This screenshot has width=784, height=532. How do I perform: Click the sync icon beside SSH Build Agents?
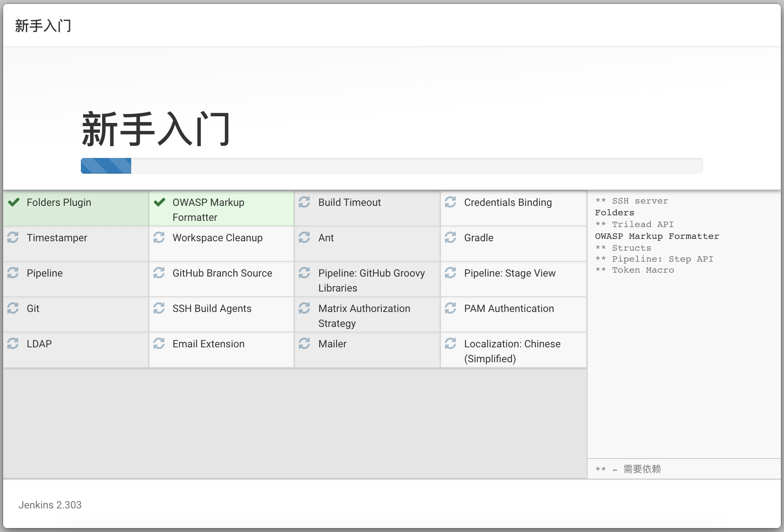pos(159,308)
